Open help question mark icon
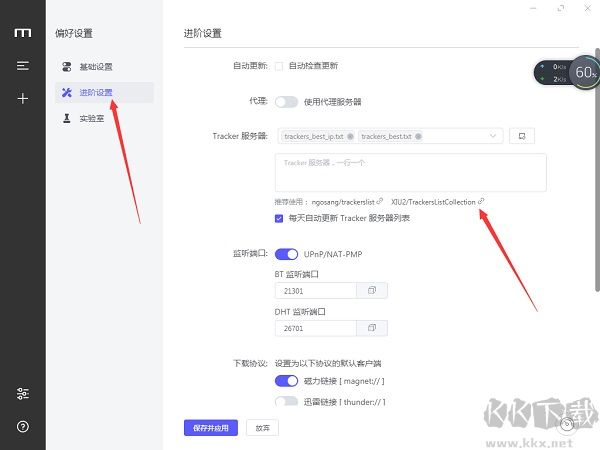 (23, 426)
